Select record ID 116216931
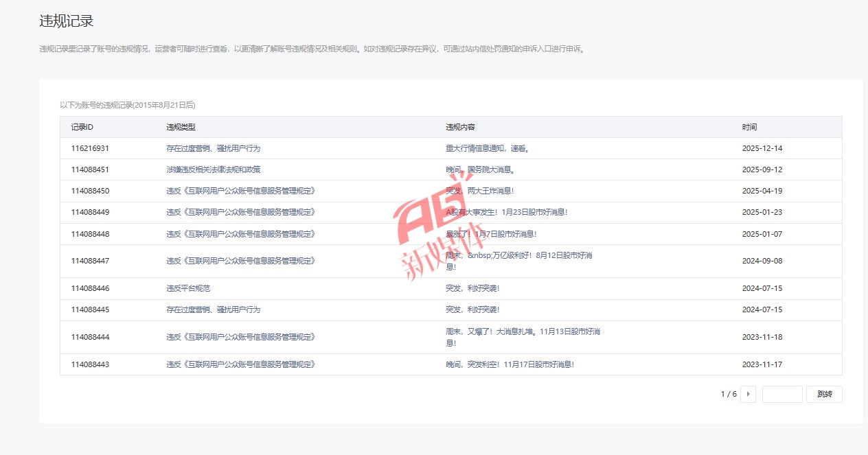 coord(90,148)
